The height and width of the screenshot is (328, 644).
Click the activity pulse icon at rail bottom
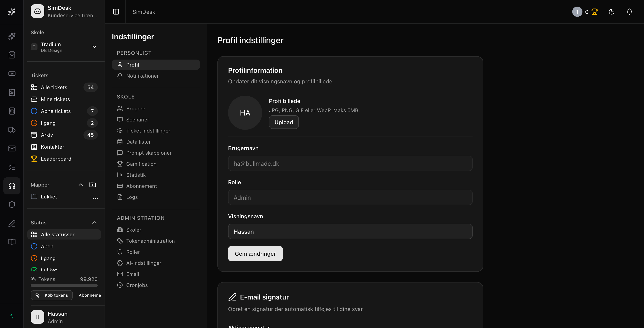pyautogui.click(x=12, y=316)
